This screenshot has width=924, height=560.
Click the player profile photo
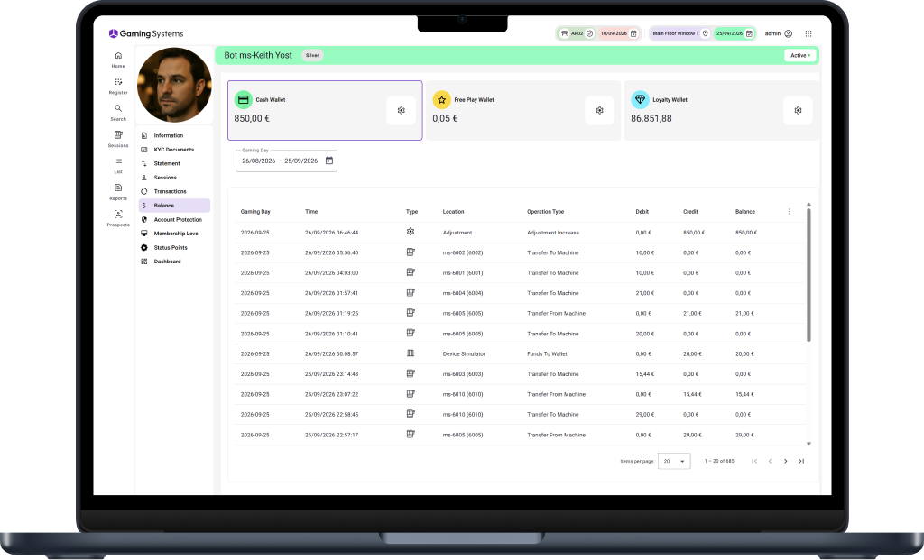pos(174,86)
